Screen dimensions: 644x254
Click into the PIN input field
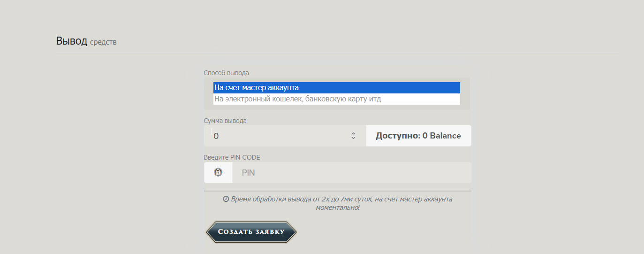tap(352, 173)
